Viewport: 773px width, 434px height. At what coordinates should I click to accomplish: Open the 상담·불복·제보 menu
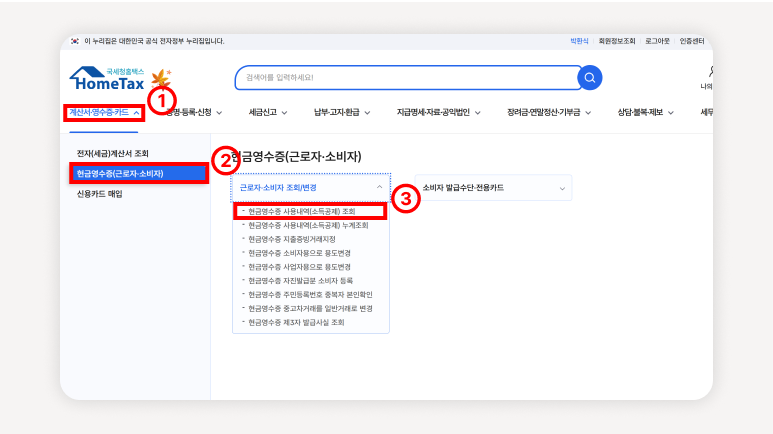645,112
